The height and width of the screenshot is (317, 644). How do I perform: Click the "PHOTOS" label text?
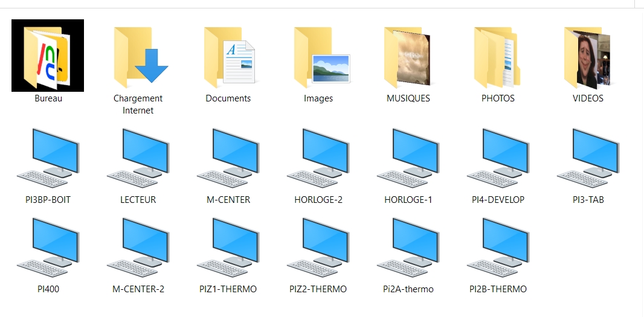[498, 98]
